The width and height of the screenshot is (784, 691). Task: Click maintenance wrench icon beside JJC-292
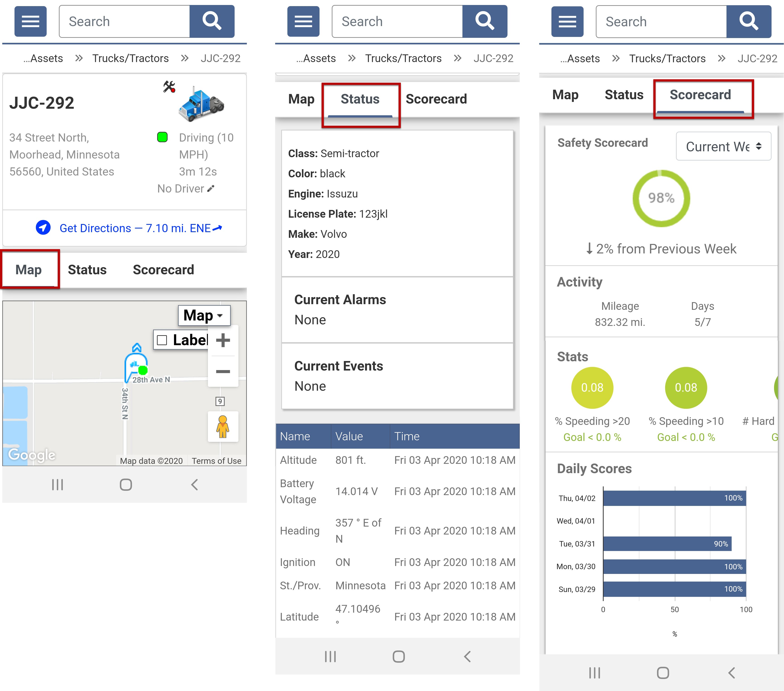[169, 87]
